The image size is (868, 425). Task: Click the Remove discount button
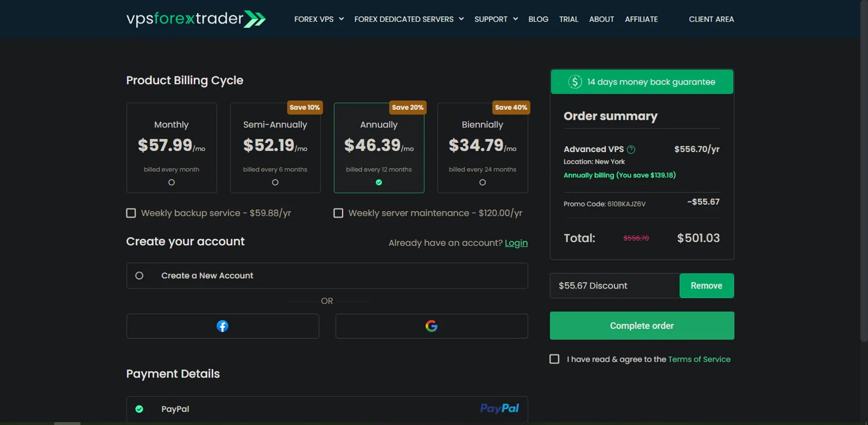pos(707,286)
